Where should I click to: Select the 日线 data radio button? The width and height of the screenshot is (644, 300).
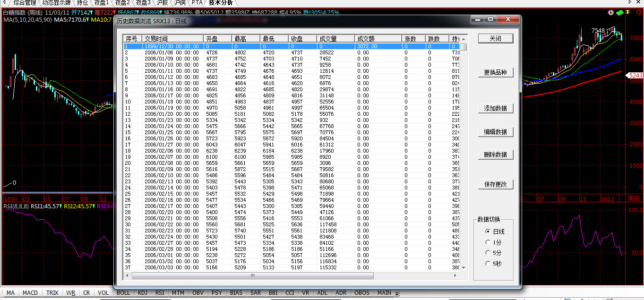[488, 231]
